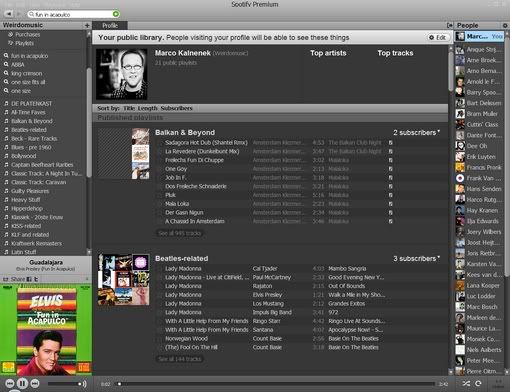
Task: Select the 'fun in acapulco' saved search
Action: tap(29, 56)
